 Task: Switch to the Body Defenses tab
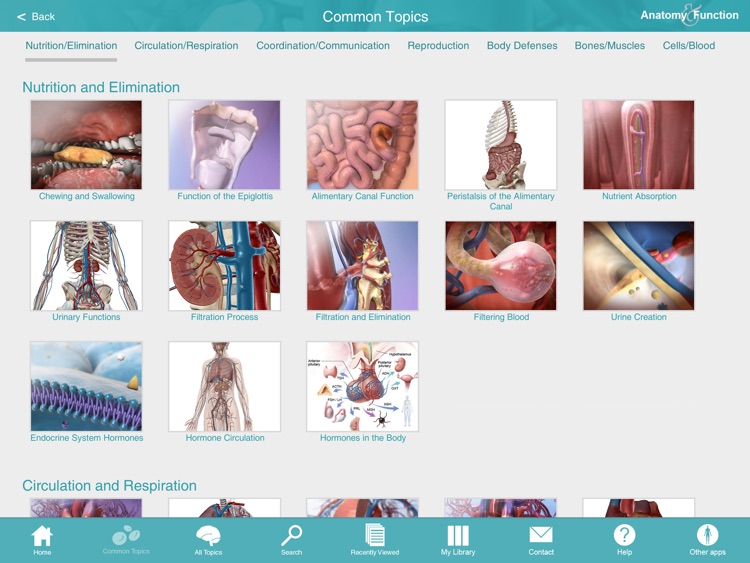[x=522, y=46]
